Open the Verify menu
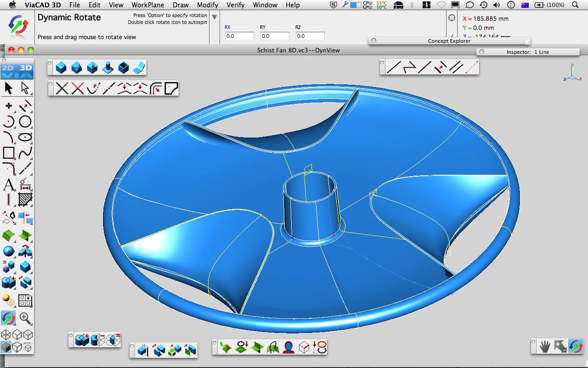 [236, 5]
